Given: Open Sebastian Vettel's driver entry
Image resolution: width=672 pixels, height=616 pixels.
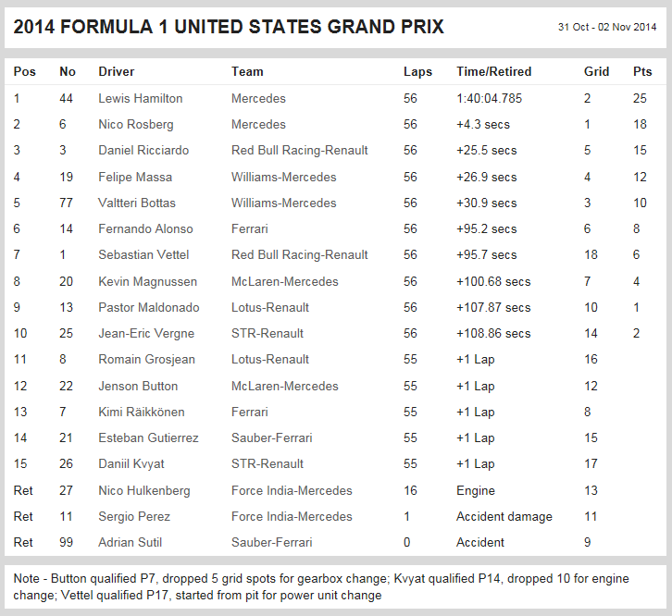Looking at the screenshot, I should pos(143,254).
